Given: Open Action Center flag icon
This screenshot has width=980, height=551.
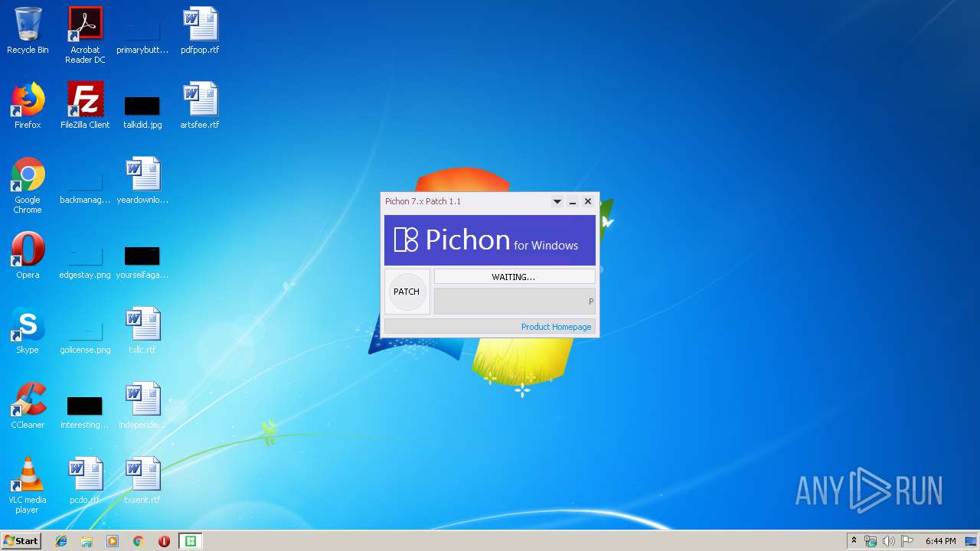Looking at the screenshot, I should point(906,541).
